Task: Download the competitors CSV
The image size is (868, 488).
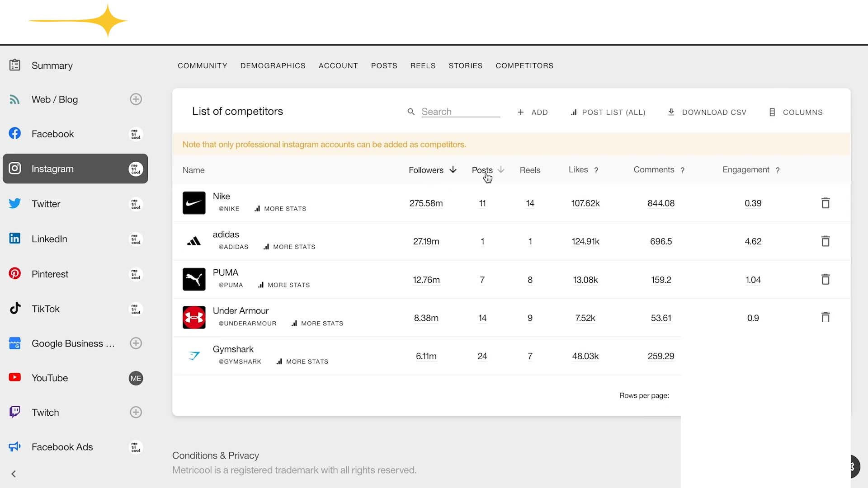Action: click(x=707, y=112)
